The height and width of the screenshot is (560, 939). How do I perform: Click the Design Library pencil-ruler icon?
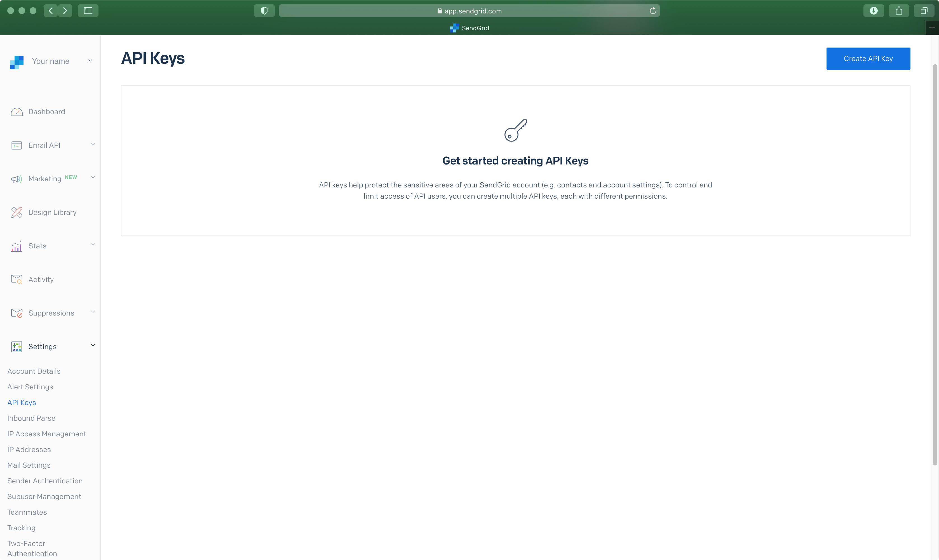17,213
